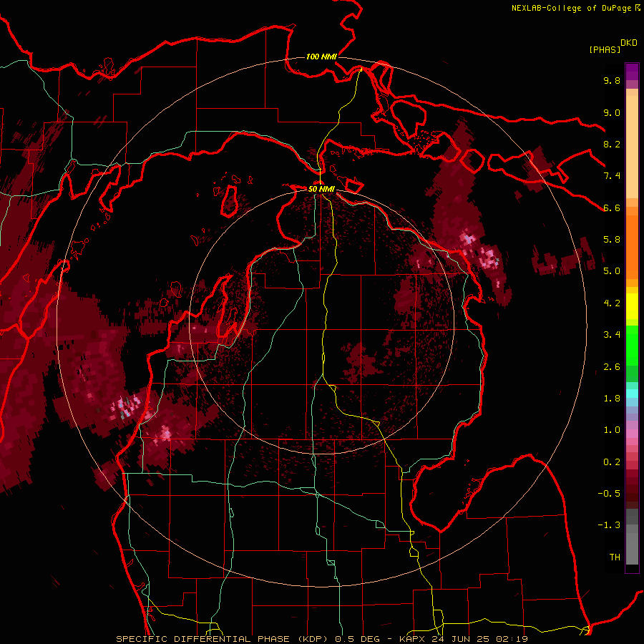
Task: Click the KAPX 24 JUN 25 02:19 timestamp
Action: point(463,639)
